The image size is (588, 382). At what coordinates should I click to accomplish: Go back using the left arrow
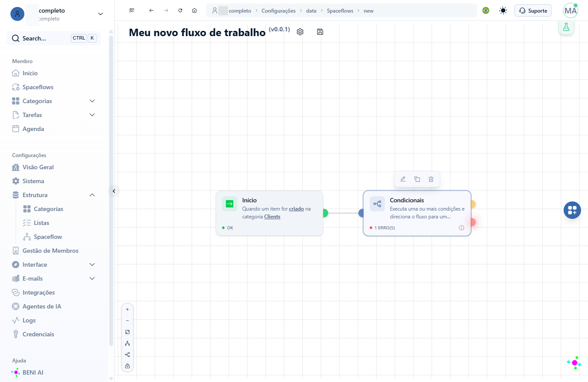coord(151,10)
